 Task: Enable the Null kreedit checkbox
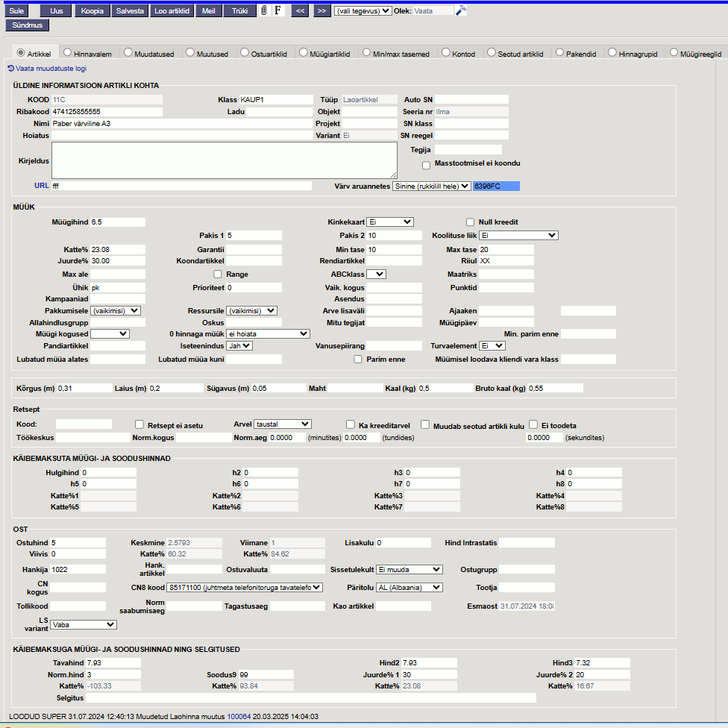coord(470,222)
